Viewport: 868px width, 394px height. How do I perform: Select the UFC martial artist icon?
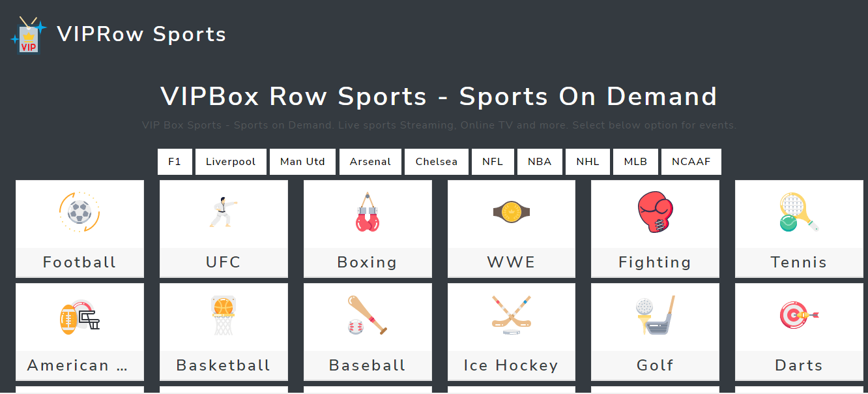[x=224, y=212]
